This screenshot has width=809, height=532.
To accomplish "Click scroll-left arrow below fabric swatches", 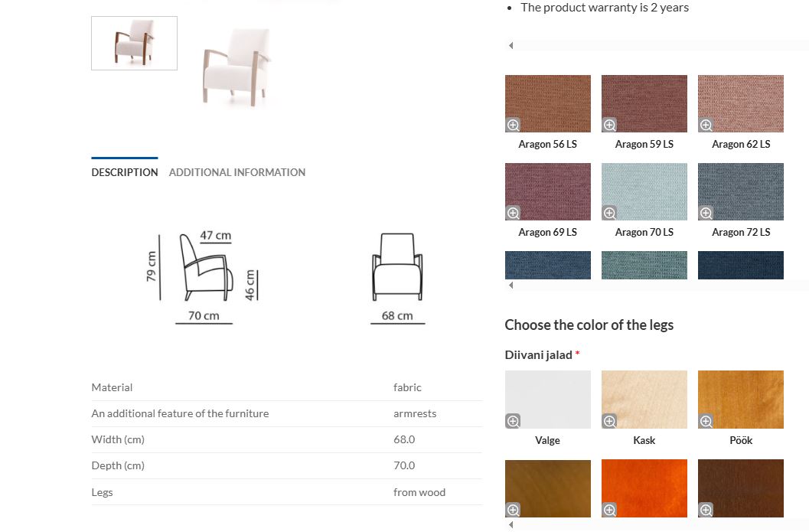I will 511,286.
